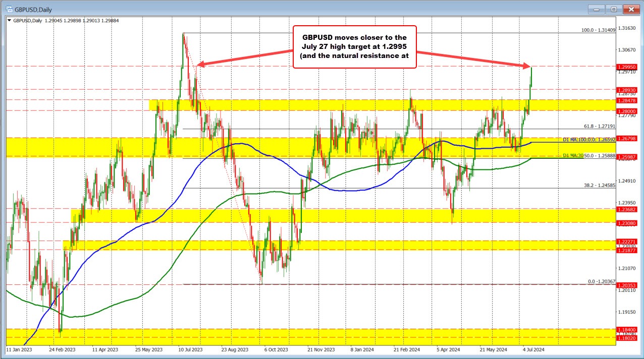Click the Minimize window button

[596, 9]
